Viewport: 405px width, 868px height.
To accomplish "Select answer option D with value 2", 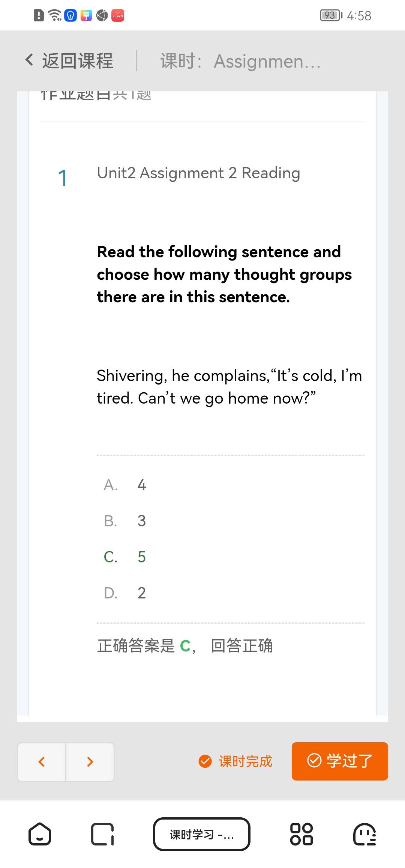I will point(125,593).
